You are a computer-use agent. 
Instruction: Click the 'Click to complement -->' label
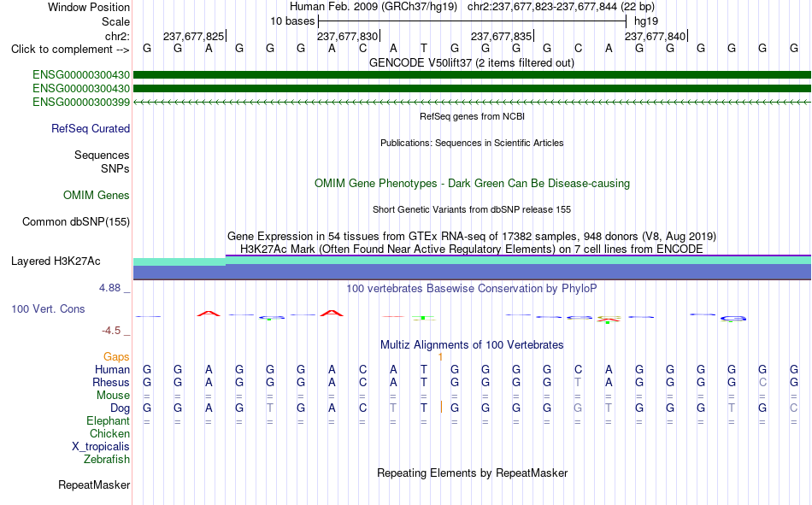(70, 50)
